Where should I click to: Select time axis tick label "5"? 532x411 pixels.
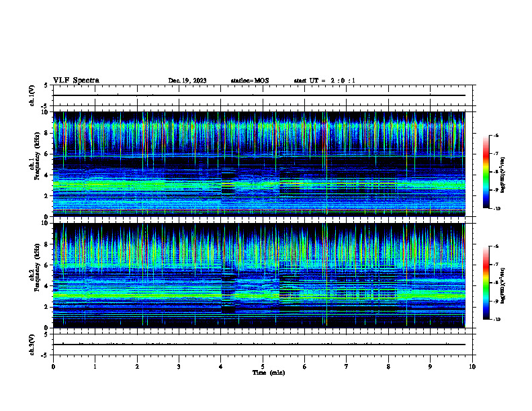(x=263, y=367)
